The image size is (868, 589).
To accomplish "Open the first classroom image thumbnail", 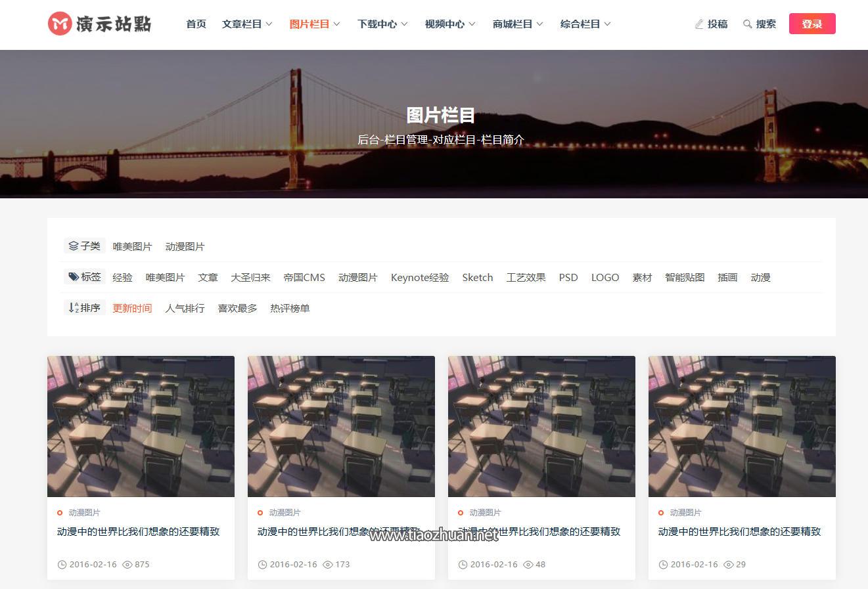I will pos(141,426).
